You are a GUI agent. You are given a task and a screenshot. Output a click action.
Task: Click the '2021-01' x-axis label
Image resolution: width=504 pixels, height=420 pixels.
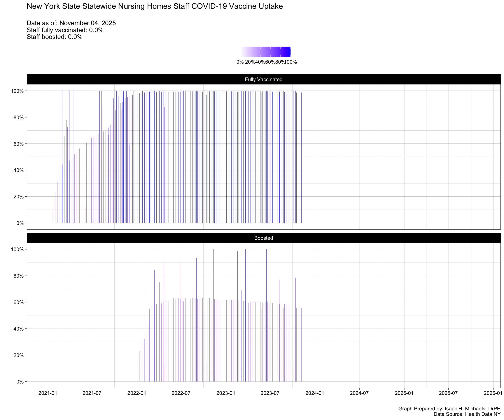pyautogui.click(x=48, y=393)
